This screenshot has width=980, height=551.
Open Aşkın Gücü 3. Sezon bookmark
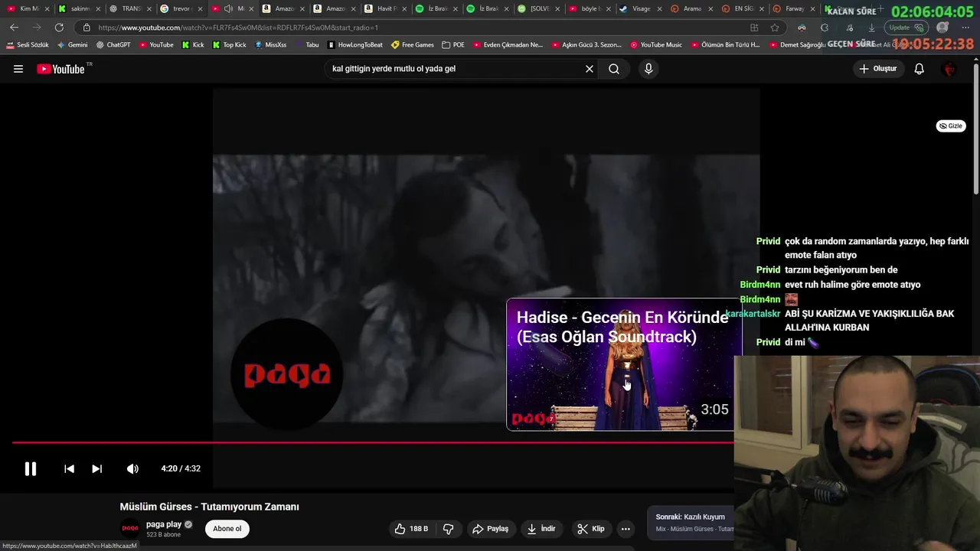[586, 45]
